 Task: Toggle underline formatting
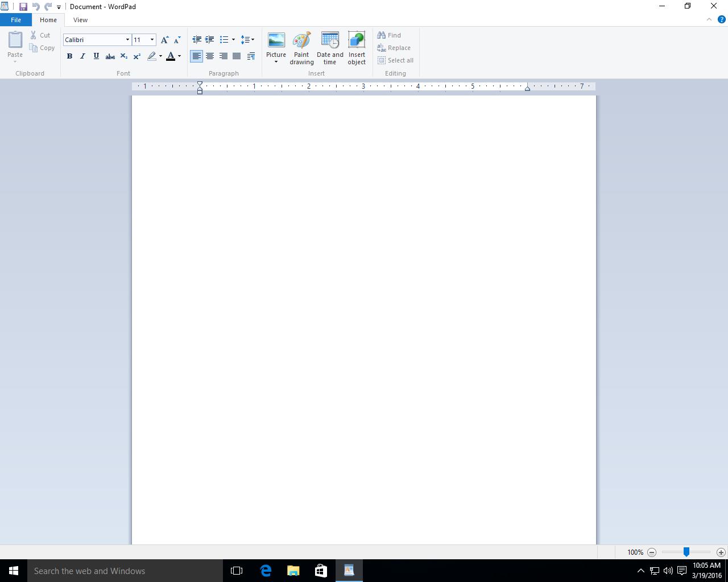click(96, 56)
